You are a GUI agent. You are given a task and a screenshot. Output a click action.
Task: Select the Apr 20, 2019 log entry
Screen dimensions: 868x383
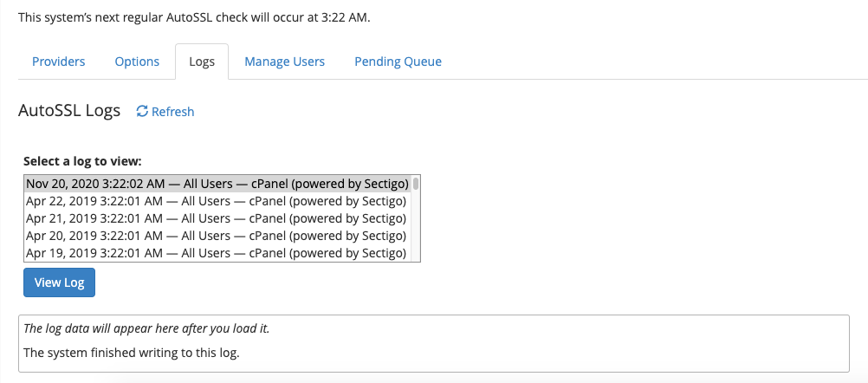pos(217,236)
